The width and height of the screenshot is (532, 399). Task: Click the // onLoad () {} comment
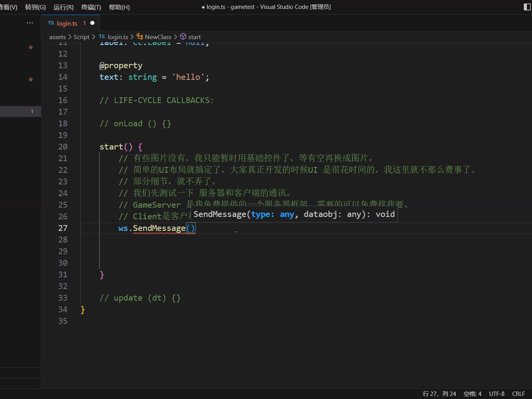point(135,124)
